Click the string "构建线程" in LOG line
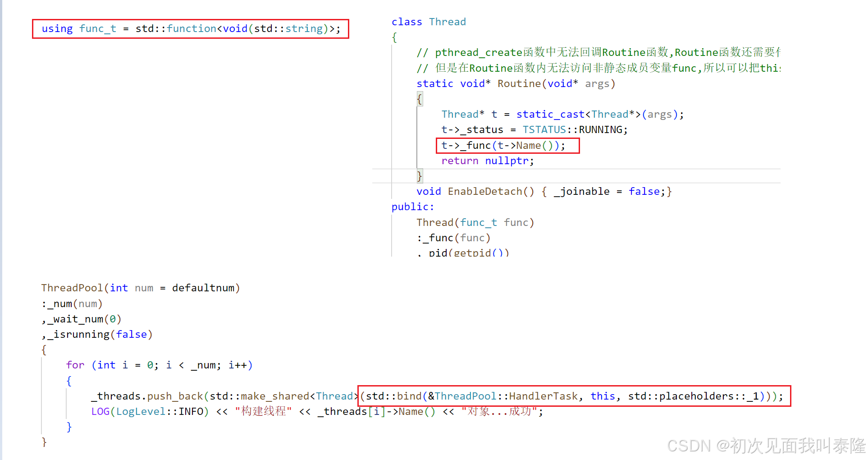Image resolution: width=868 pixels, height=460 pixels. pos(264,412)
